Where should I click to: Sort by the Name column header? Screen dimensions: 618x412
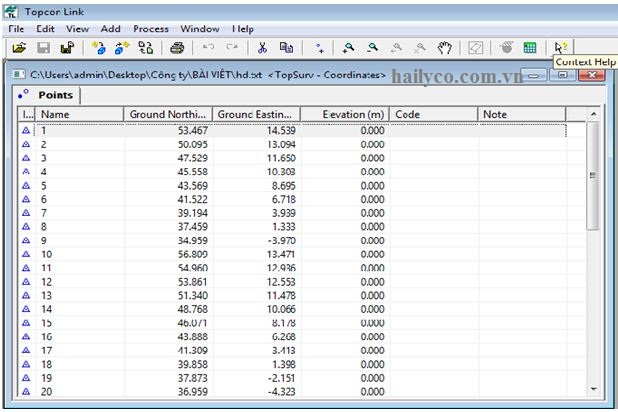tap(80, 114)
